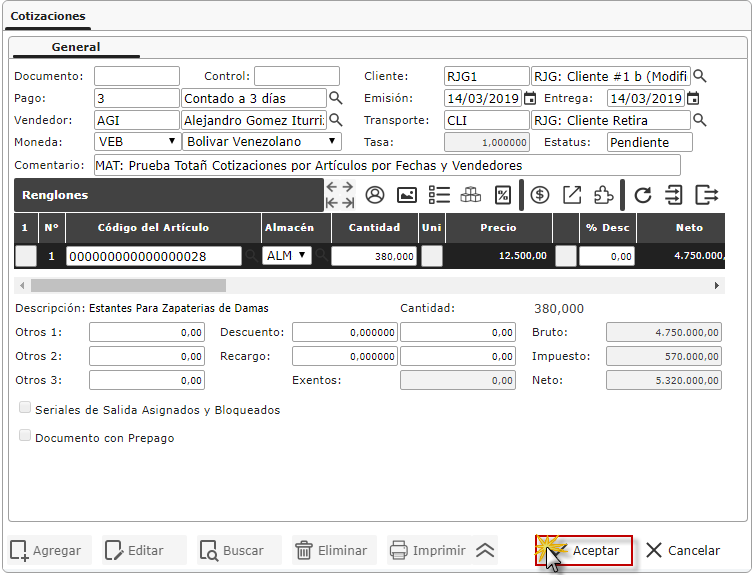Switch to the General tab
The width and height of the screenshot is (755, 575).
pyautogui.click(x=76, y=47)
